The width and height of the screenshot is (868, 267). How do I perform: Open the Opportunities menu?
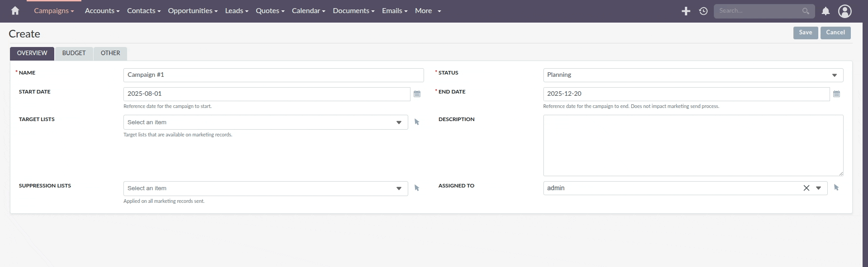193,11
